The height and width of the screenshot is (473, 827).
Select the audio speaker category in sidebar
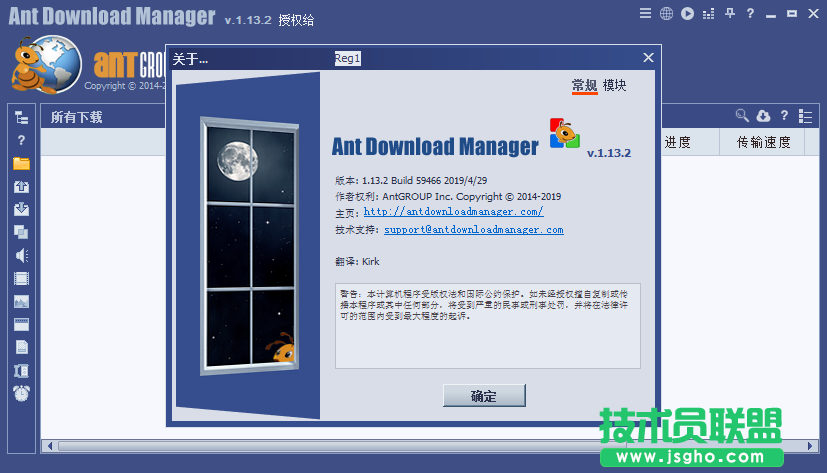(21, 255)
